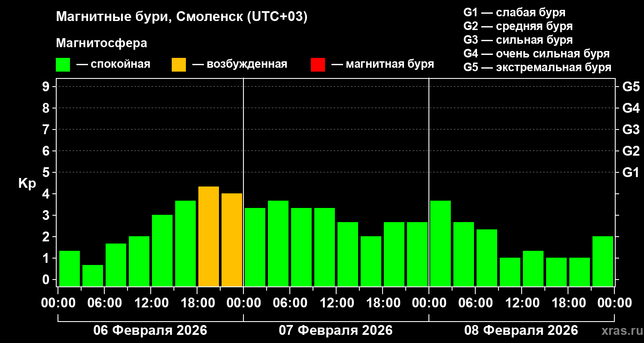644x343 pixels.
Task: Click the '08 Февраля 2026' date label
Action: click(x=521, y=331)
